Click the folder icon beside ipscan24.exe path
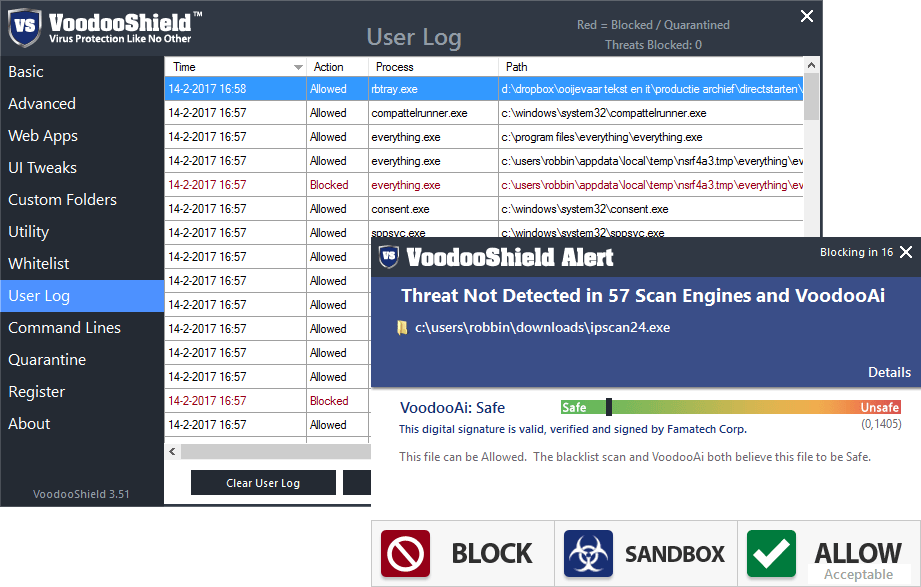 tap(402, 328)
